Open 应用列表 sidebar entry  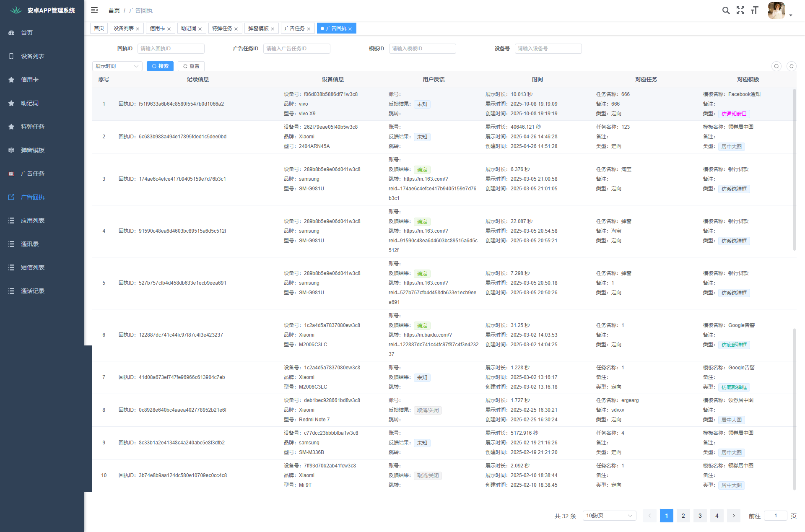pos(42,221)
